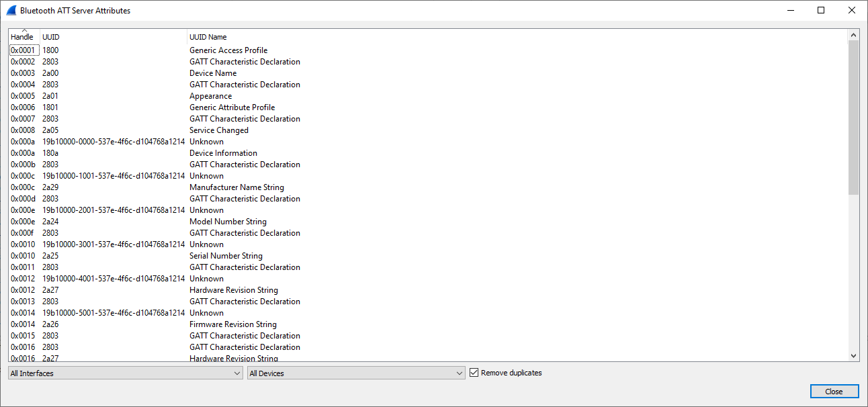This screenshot has height=407, width=868.
Task: Toggle the Remove duplicates checkbox
Action: pyautogui.click(x=474, y=373)
